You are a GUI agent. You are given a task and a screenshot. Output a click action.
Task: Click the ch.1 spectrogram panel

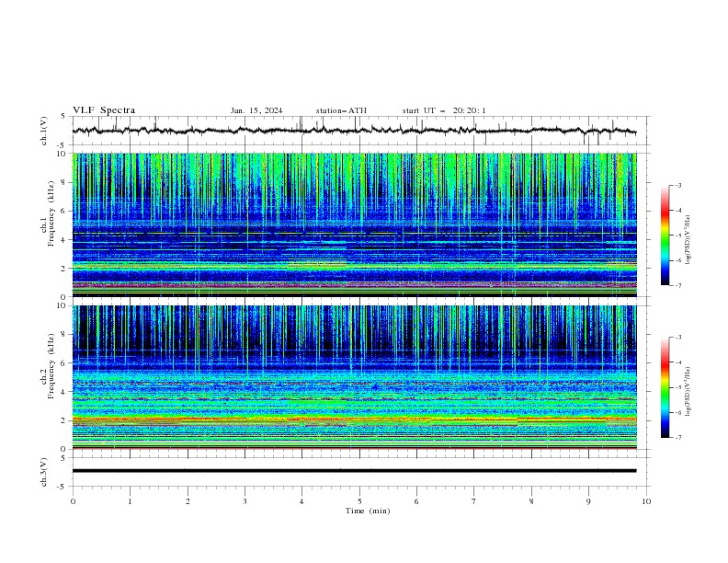point(354,224)
